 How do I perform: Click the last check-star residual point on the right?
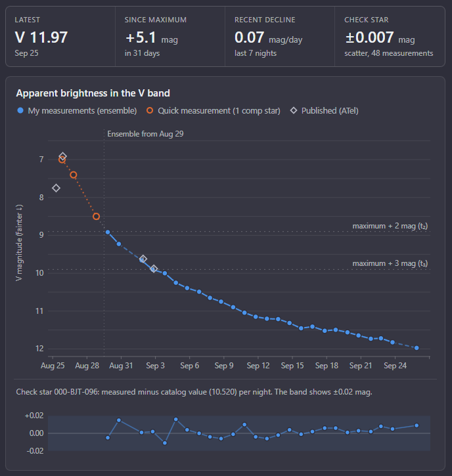coord(417,425)
